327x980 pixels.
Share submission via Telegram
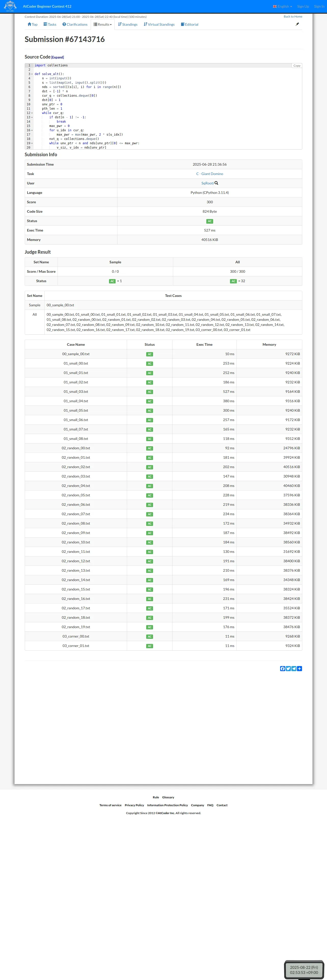click(x=294, y=668)
